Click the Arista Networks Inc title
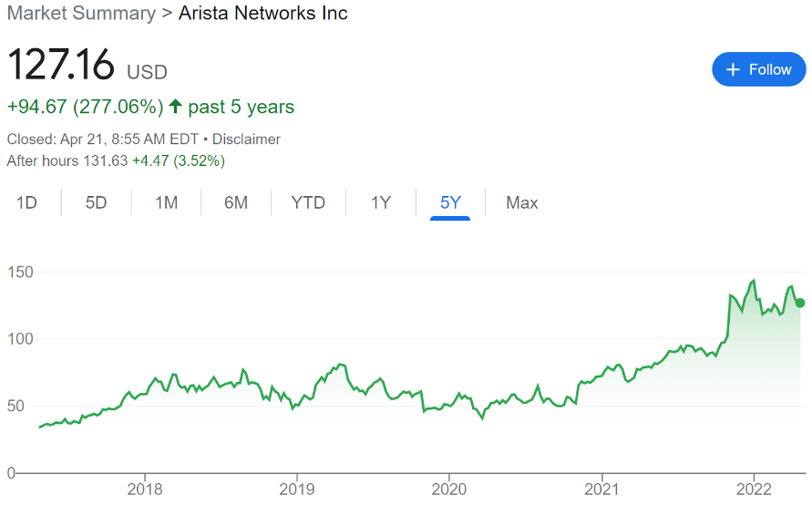This screenshot has width=812, height=516. click(263, 13)
